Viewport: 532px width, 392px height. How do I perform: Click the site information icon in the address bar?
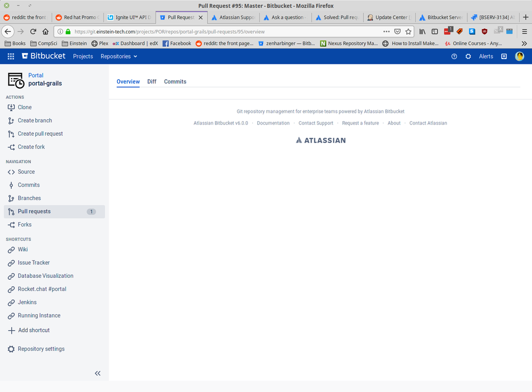(x=60, y=31)
